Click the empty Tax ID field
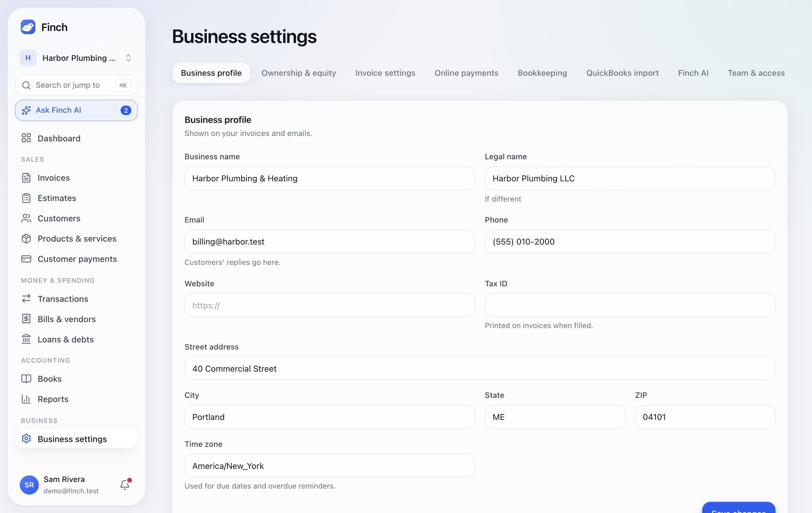812x513 pixels. [630, 305]
